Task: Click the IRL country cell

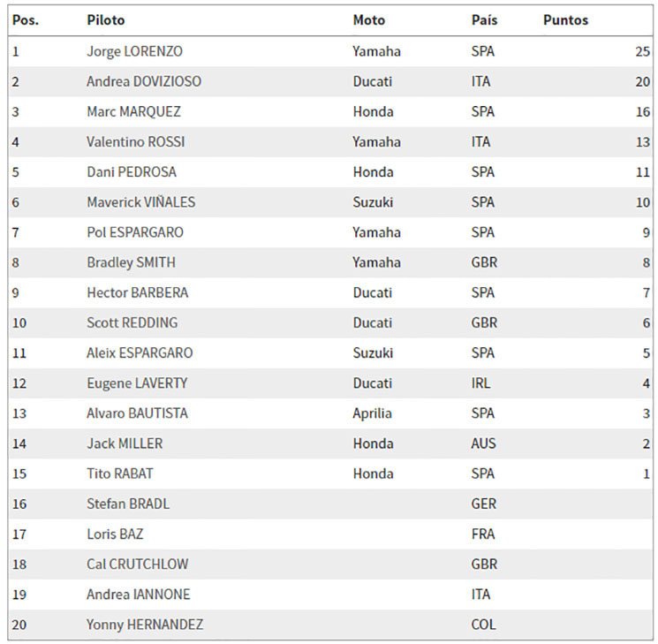Action: 480,383
